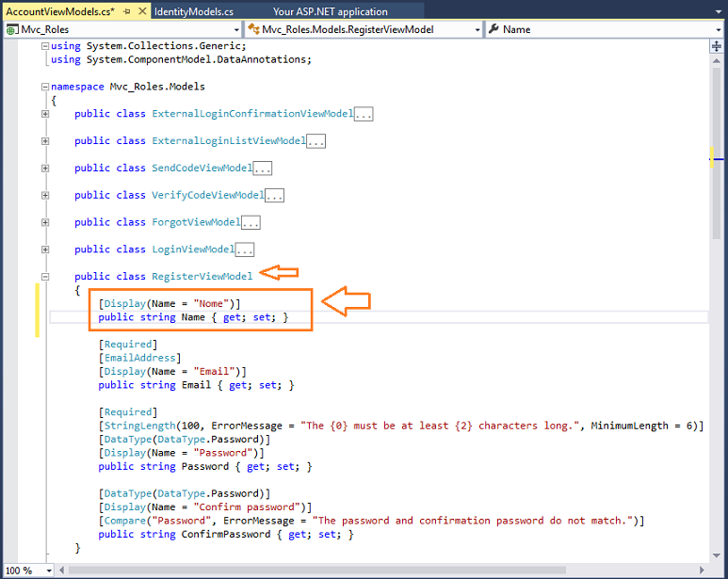Click the vertical scrollbar up arrow
The width and height of the screenshot is (728, 579).
(x=717, y=61)
